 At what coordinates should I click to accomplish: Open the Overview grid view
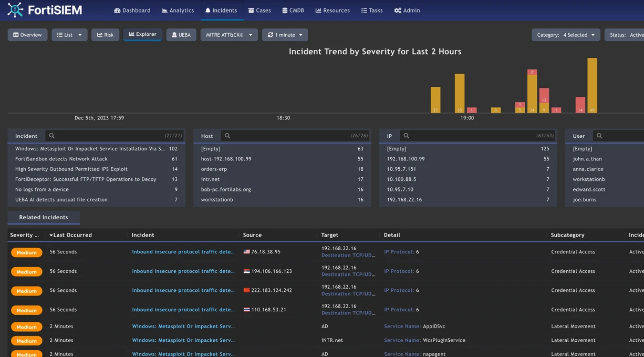(x=27, y=35)
